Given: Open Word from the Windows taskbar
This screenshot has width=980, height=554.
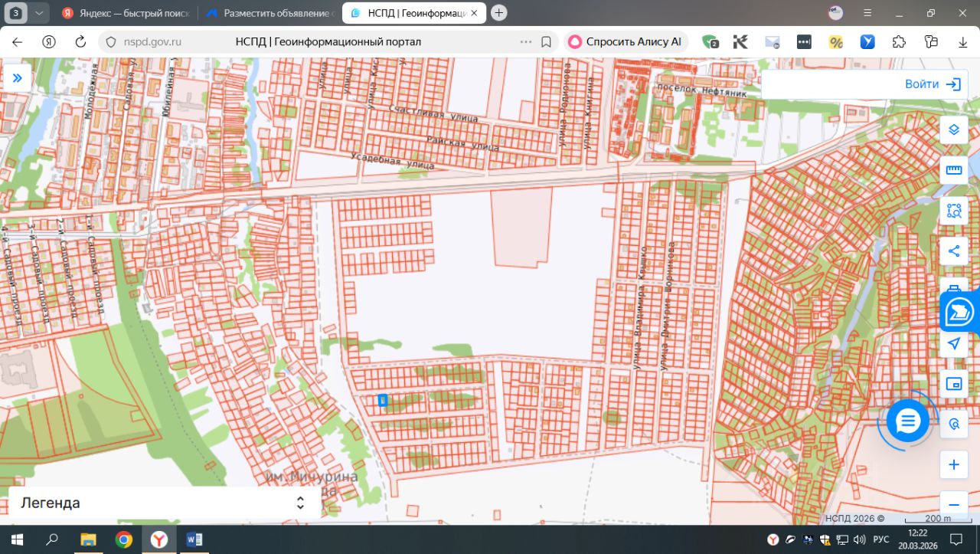Looking at the screenshot, I should [x=194, y=539].
